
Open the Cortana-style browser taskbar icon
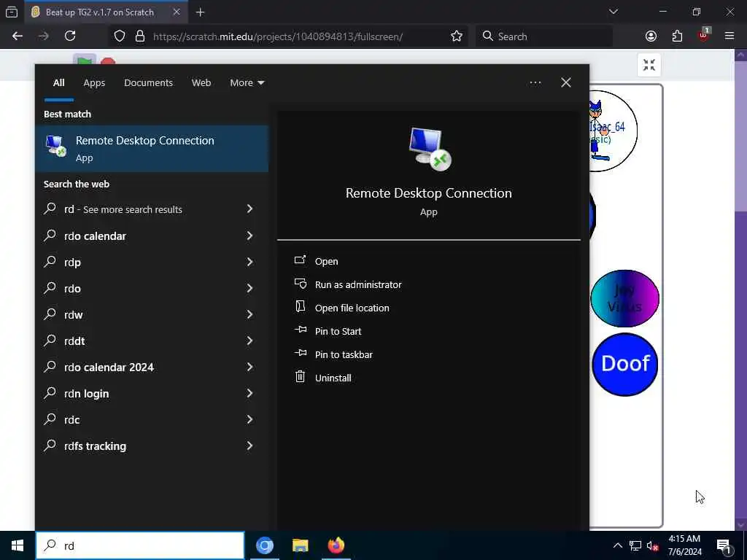coord(265,545)
